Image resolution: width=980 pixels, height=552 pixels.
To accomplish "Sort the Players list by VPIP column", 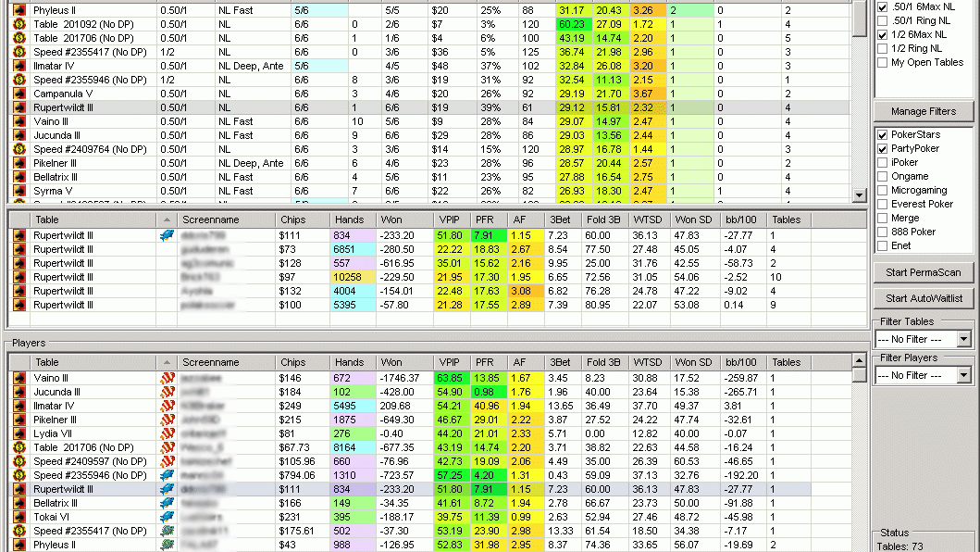I will pyautogui.click(x=452, y=362).
